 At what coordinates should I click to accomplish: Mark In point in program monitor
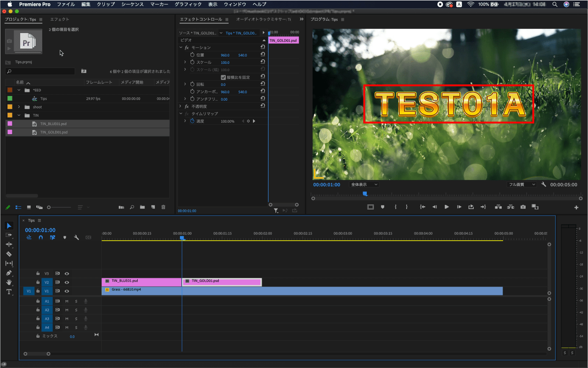(395, 207)
